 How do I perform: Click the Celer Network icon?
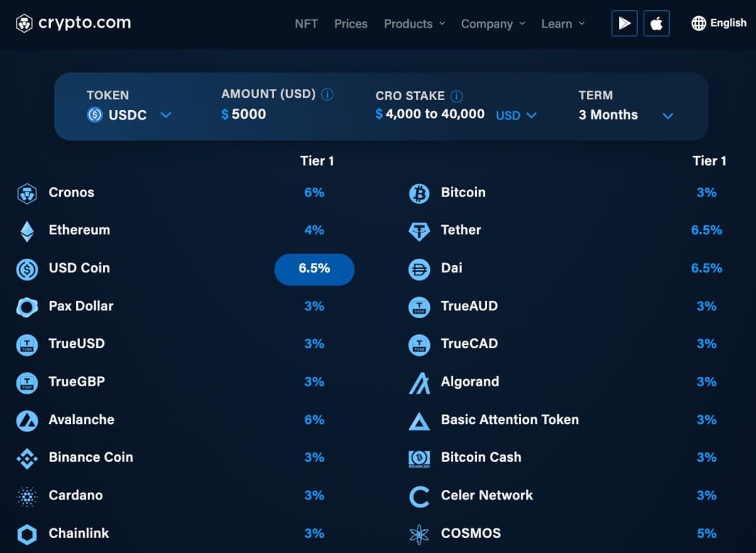419,496
